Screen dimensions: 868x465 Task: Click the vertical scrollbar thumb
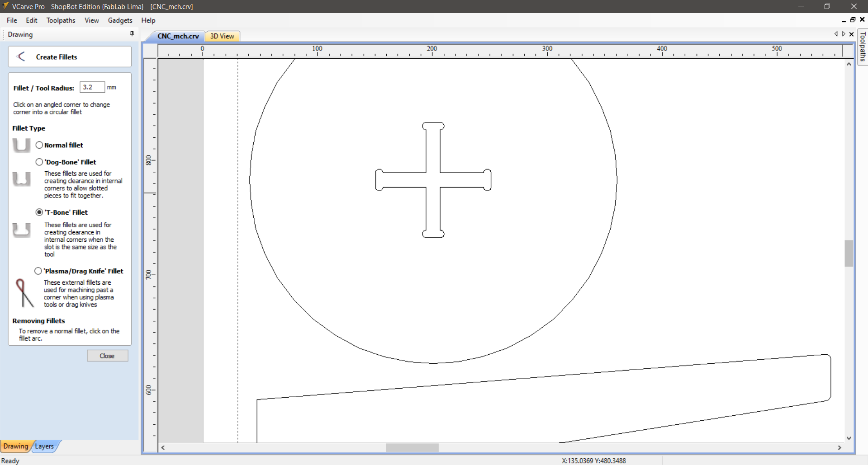(x=849, y=253)
